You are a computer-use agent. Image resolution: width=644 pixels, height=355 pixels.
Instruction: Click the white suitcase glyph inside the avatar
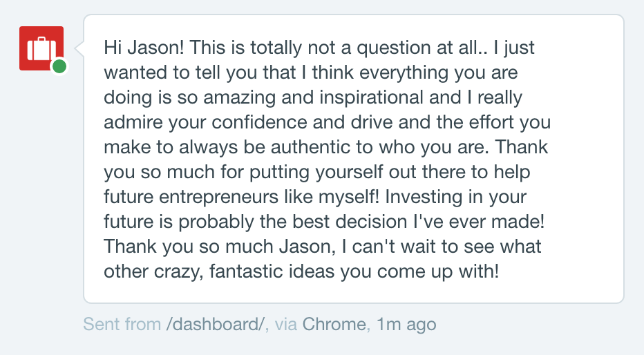pyautogui.click(x=40, y=49)
